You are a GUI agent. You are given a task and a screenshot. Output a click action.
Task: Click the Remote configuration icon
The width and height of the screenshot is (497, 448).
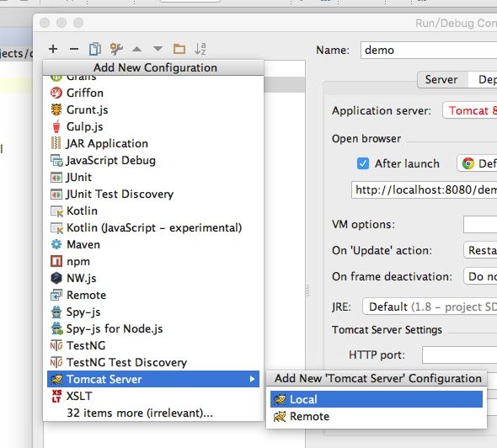[56, 295]
